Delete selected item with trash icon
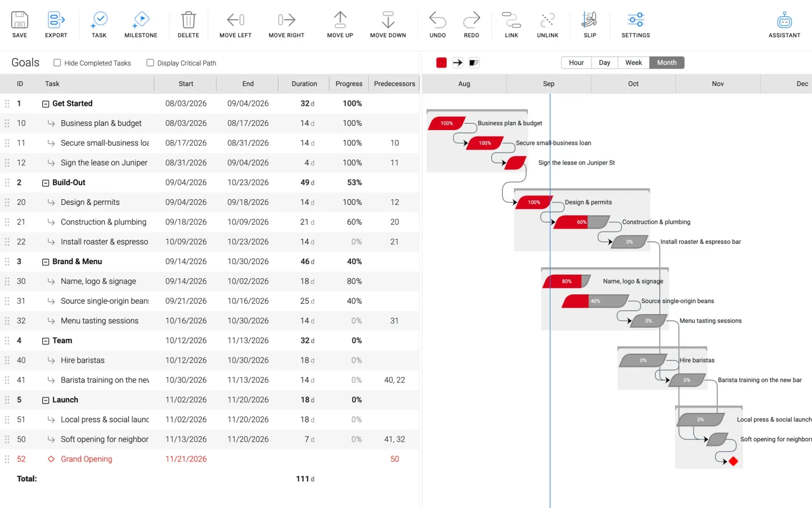The width and height of the screenshot is (812, 508). (188, 20)
